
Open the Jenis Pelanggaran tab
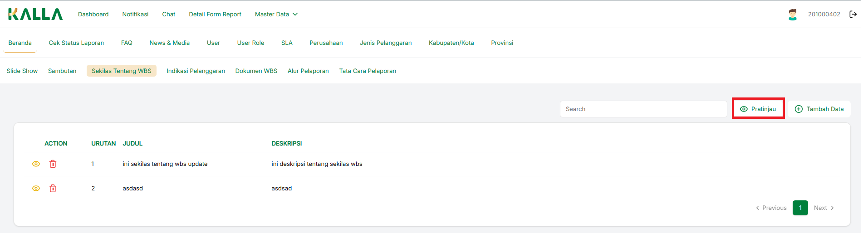click(386, 43)
